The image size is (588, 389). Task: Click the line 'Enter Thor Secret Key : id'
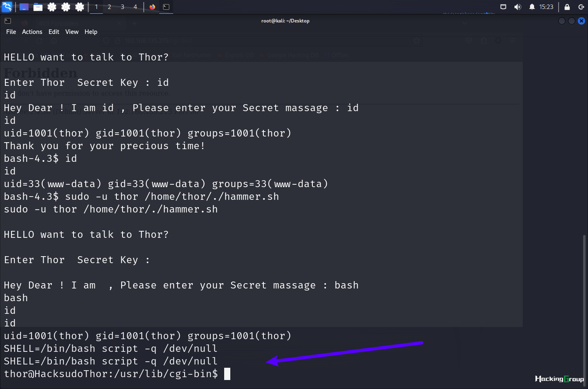87,83
